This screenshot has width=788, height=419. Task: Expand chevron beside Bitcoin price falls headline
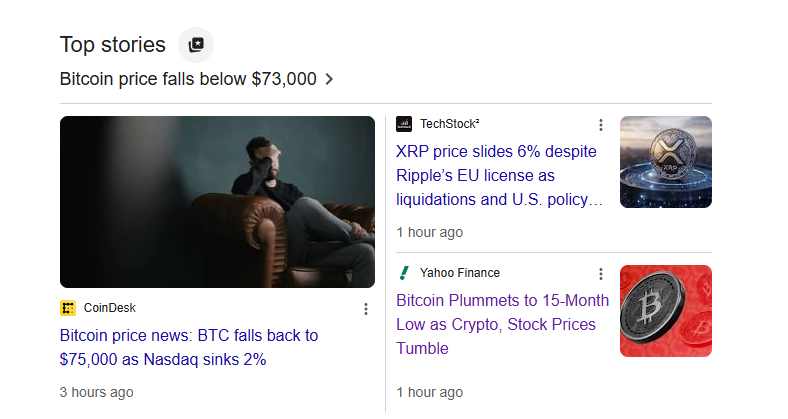330,79
